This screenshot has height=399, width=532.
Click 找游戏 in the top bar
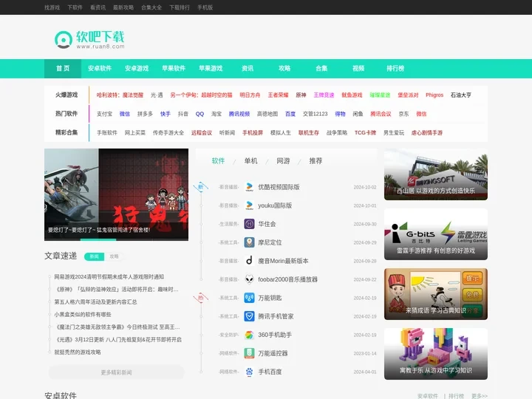click(52, 7)
